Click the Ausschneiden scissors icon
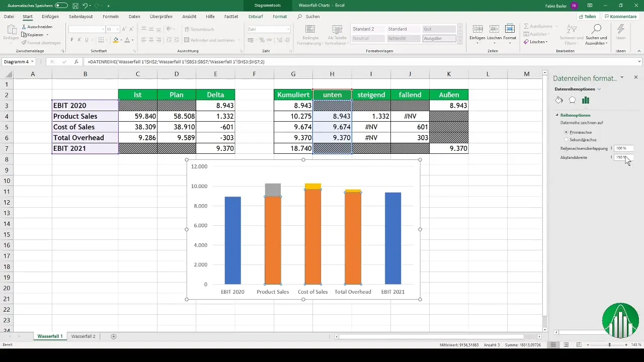The height and width of the screenshot is (362, 644). coord(24,27)
